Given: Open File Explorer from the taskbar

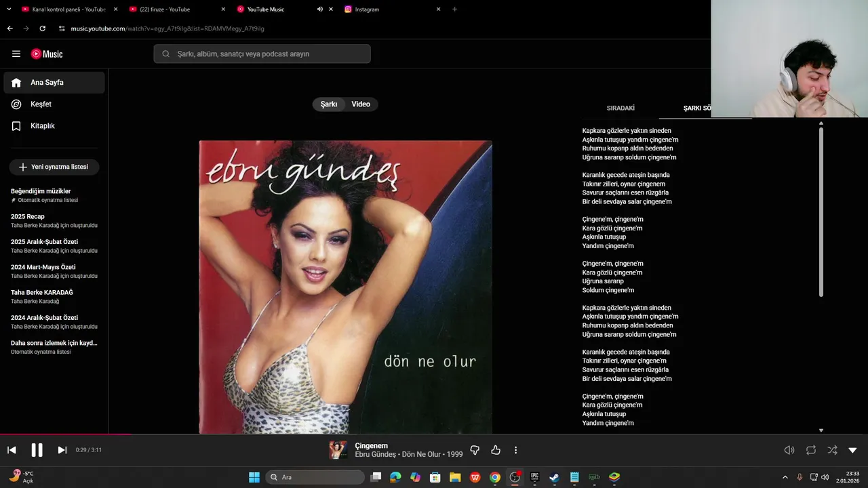Looking at the screenshot, I should (455, 477).
